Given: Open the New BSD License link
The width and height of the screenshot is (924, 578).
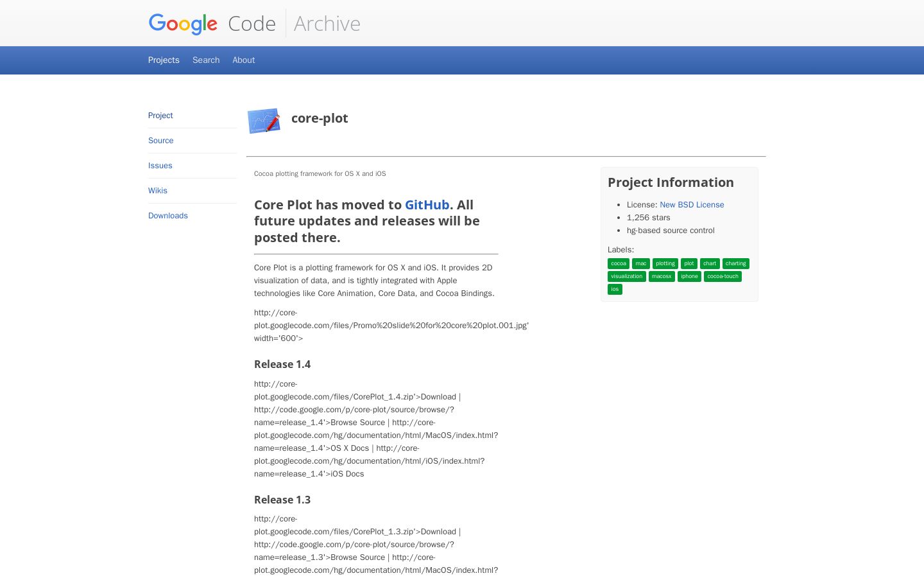Looking at the screenshot, I should pyautogui.click(x=692, y=205).
